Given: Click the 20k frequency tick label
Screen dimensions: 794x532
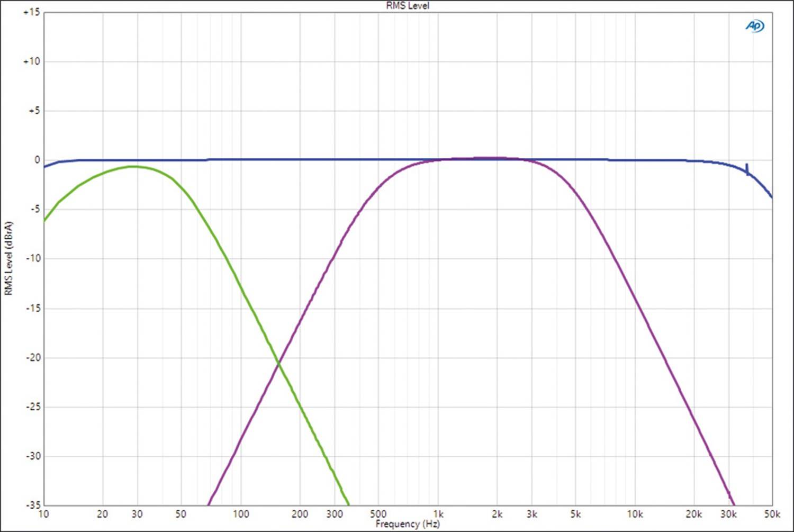Looking at the screenshot, I should click(693, 514).
